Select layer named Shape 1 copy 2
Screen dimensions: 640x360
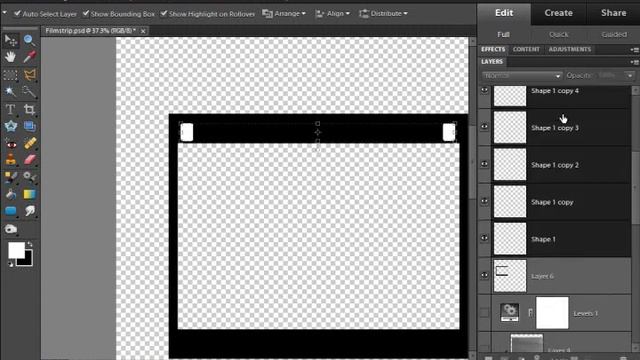[x=554, y=165]
